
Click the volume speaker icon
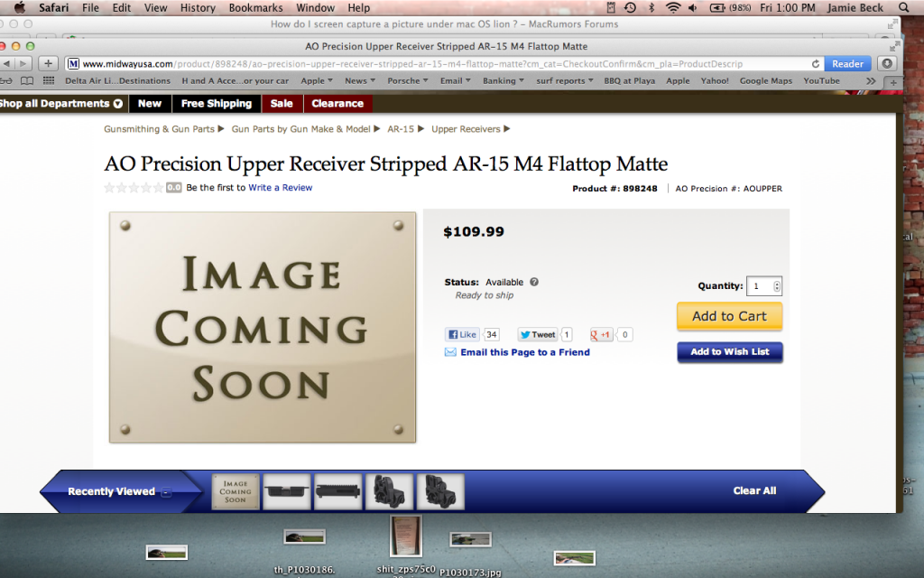692,7
